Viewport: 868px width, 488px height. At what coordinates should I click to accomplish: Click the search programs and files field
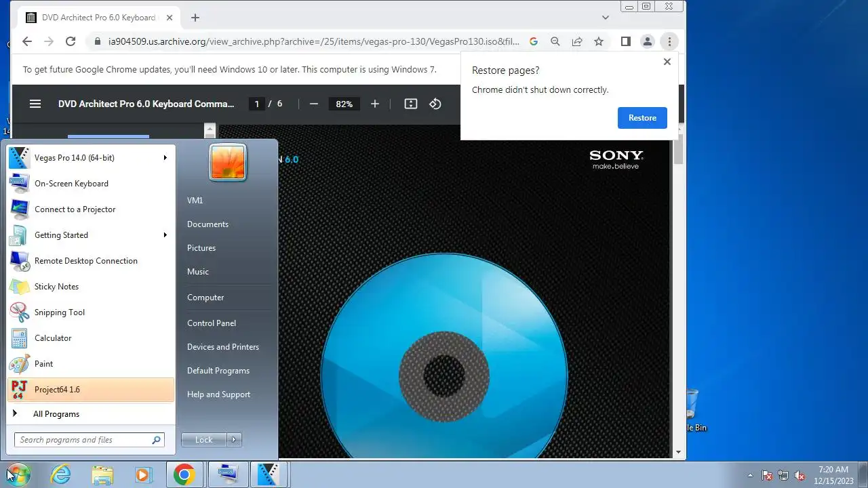coord(90,440)
